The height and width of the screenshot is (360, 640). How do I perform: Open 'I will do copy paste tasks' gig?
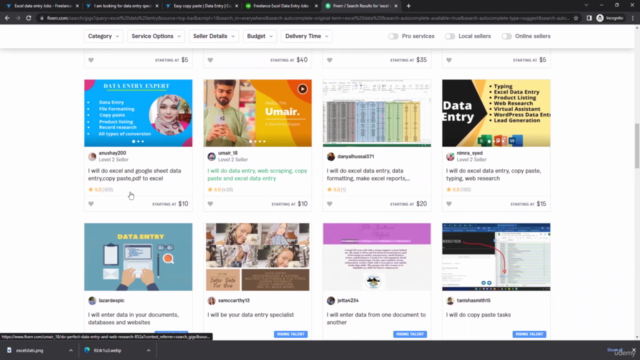[x=478, y=315]
